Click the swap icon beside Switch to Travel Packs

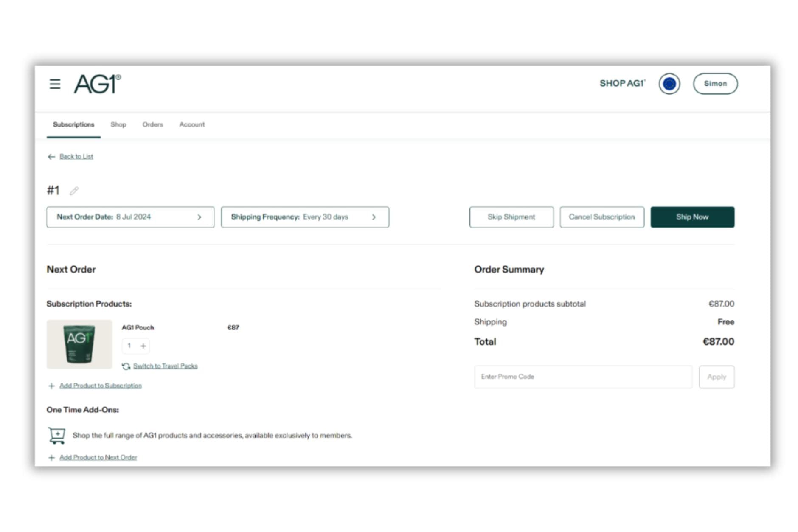126,366
